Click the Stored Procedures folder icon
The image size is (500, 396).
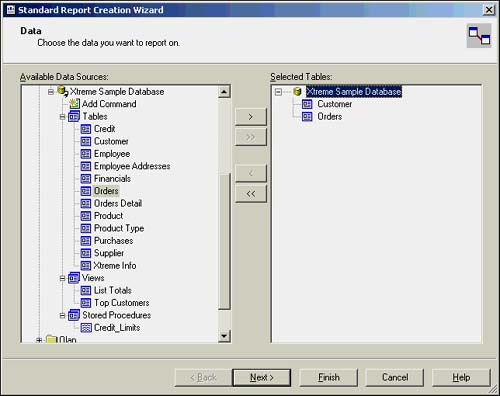click(74, 315)
